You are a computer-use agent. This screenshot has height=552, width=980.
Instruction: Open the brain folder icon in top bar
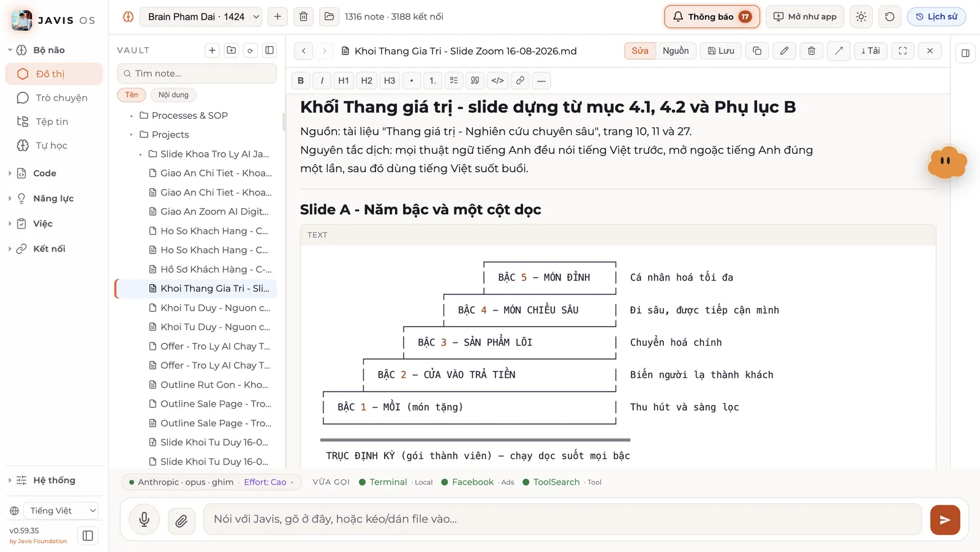329,17
